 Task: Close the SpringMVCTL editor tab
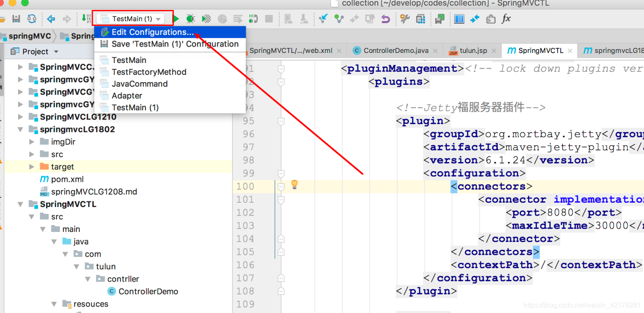(571, 51)
